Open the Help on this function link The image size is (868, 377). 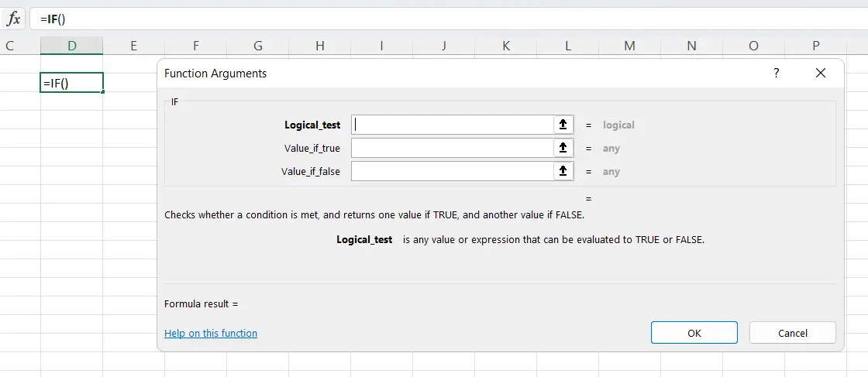pyautogui.click(x=211, y=334)
